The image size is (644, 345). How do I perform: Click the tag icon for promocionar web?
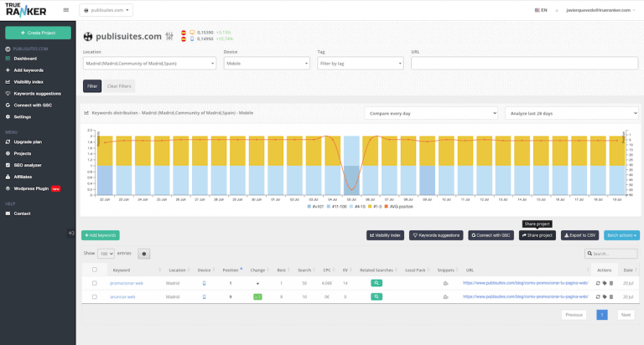point(605,283)
